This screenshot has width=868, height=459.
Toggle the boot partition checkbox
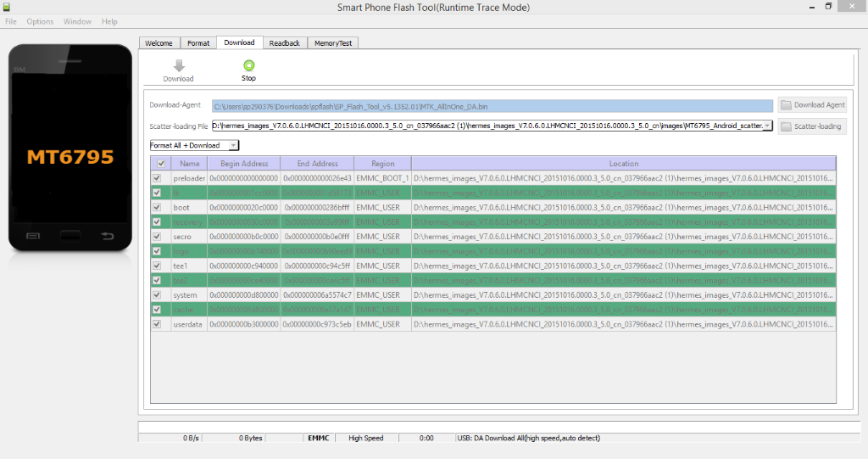pos(156,207)
